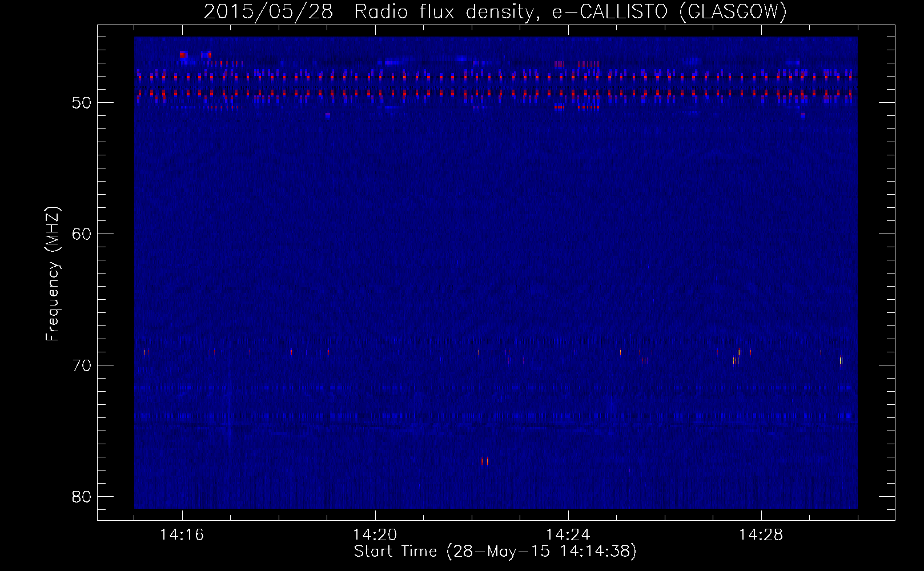924x571 pixels.
Task: Click the '70' frequency tick label
Action: tap(82, 365)
